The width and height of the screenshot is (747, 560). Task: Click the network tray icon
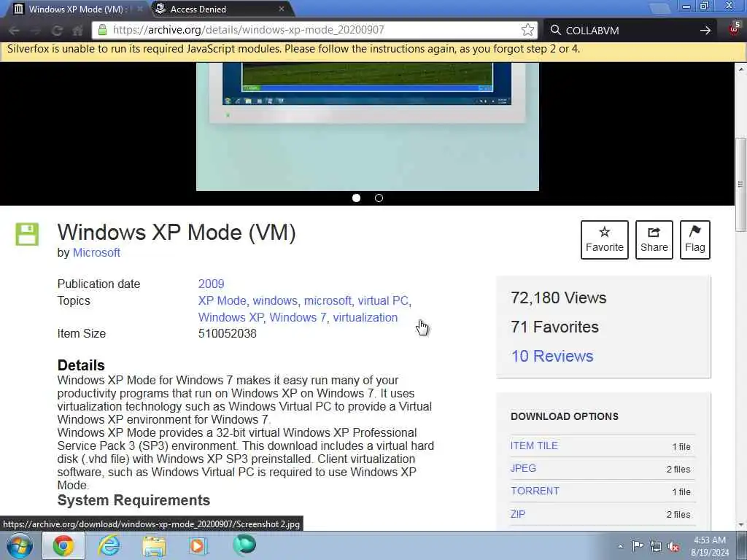click(656, 547)
